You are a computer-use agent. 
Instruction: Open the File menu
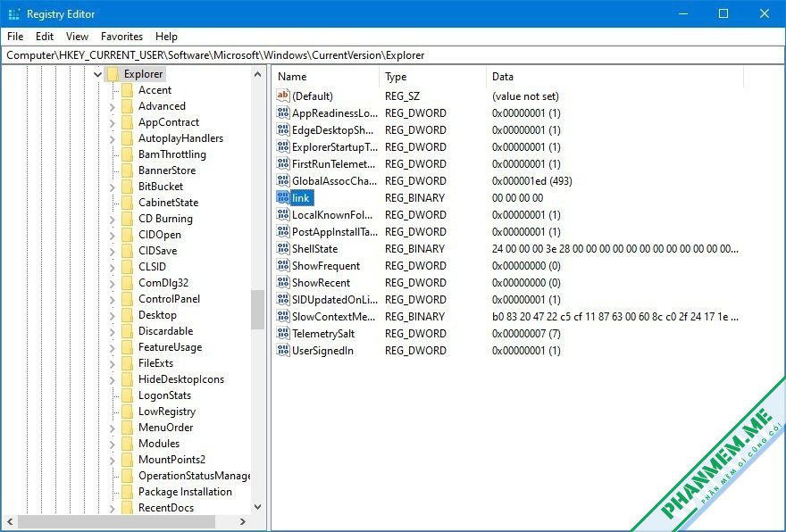click(15, 37)
